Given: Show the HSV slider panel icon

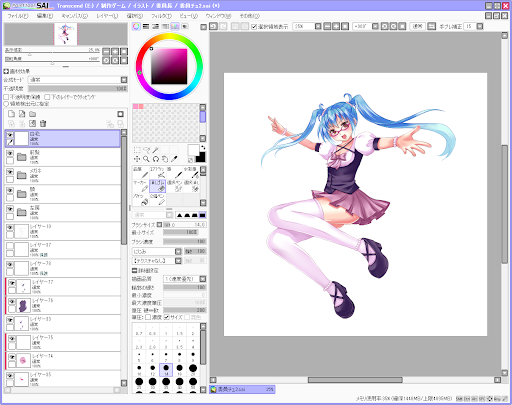Looking at the screenshot, I should point(155,26).
